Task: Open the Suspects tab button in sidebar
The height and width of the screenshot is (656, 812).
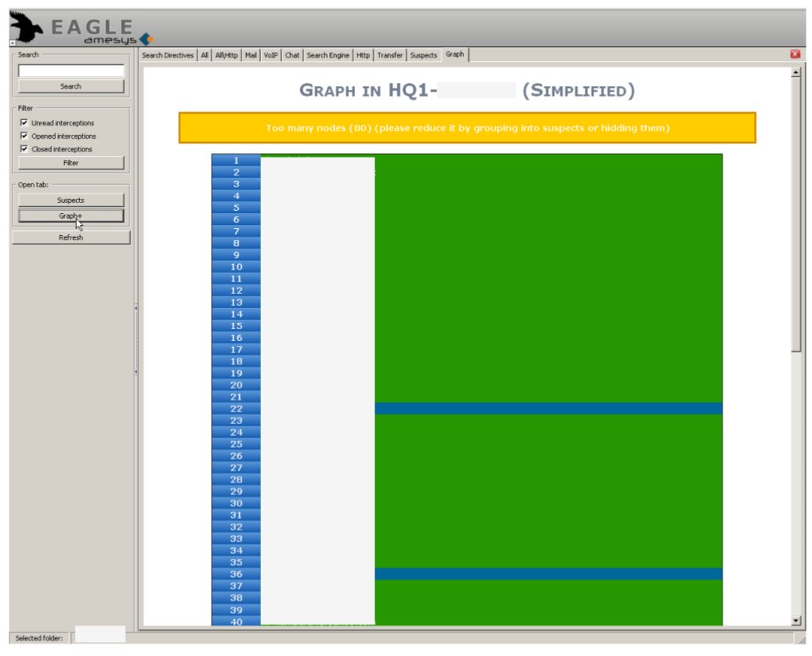Action: pyautogui.click(x=71, y=200)
